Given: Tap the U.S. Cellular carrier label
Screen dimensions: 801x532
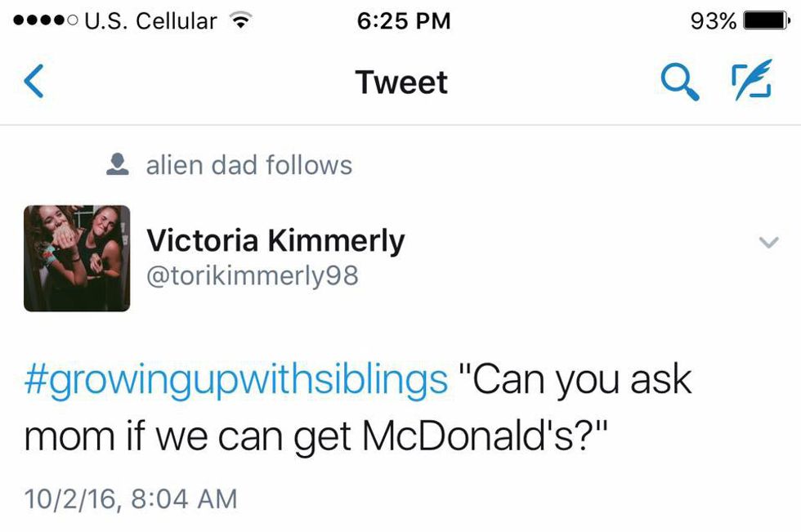Looking at the screenshot, I should (150, 21).
